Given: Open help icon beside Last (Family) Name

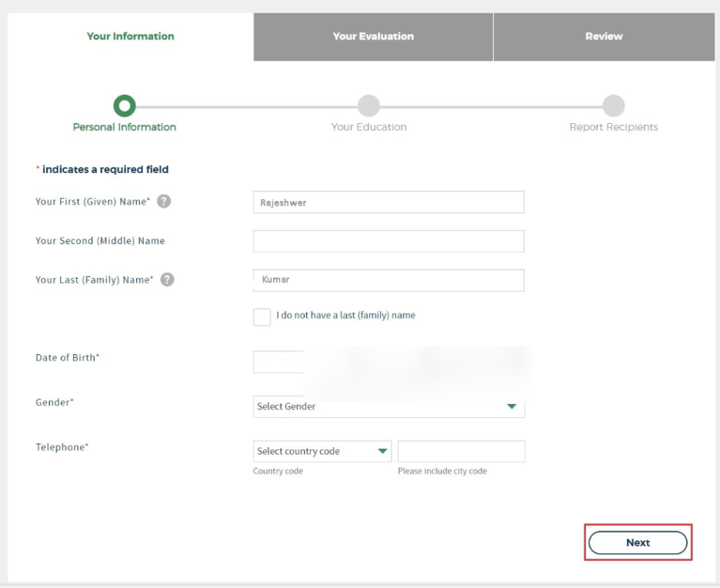Looking at the screenshot, I should click(167, 279).
